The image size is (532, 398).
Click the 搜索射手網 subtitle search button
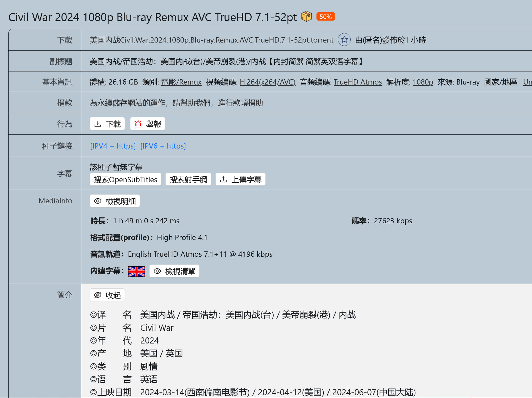click(x=188, y=179)
